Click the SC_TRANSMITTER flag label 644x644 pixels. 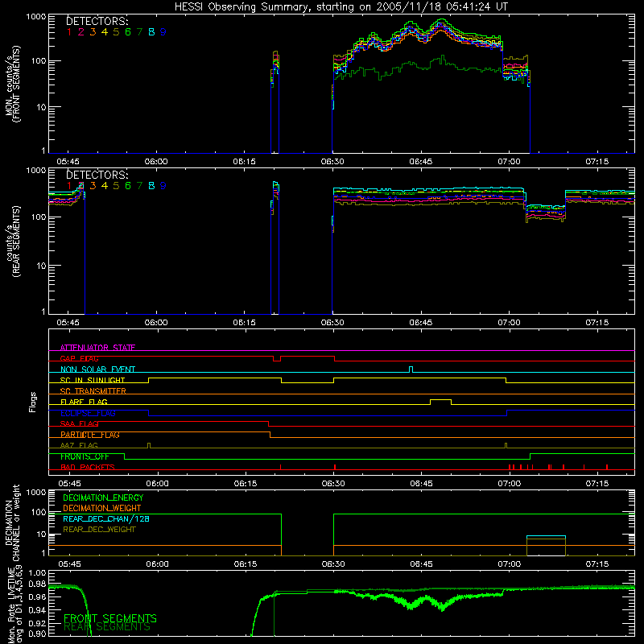(x=93, y=391)
